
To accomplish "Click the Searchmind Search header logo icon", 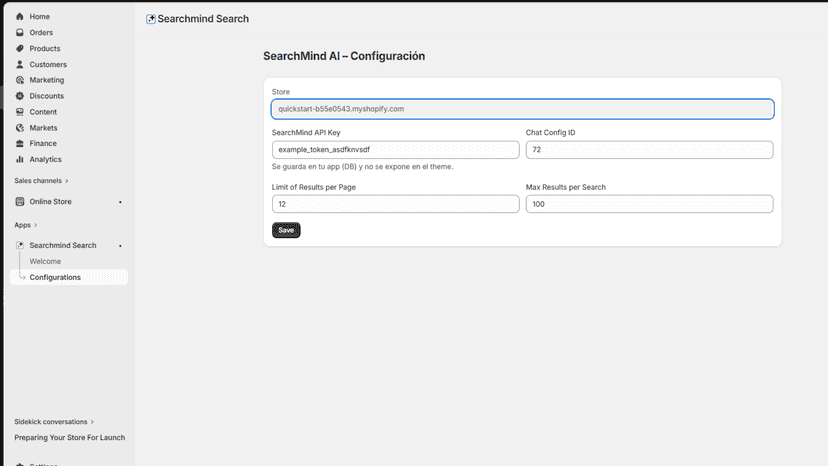I will coord(150,19).
